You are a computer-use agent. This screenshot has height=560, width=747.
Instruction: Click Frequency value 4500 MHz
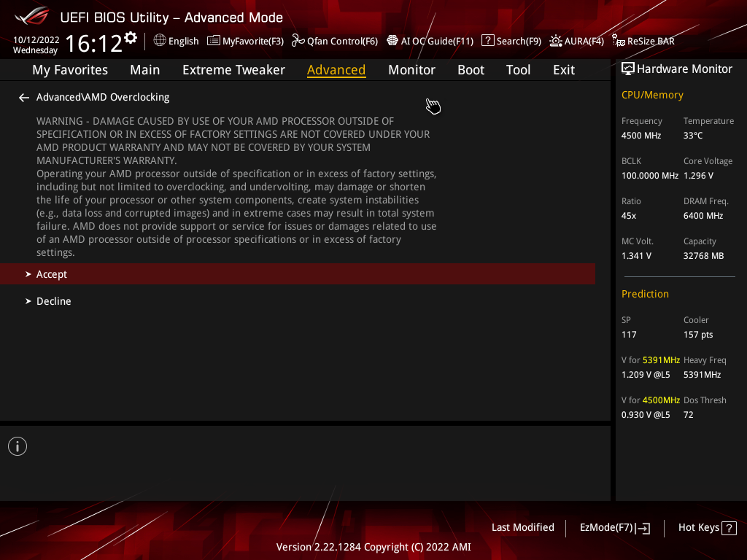(640, 136)
